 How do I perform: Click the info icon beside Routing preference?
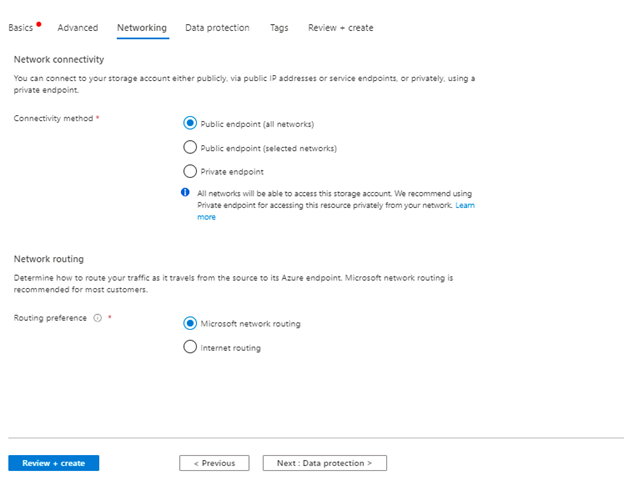coord(98,318)
